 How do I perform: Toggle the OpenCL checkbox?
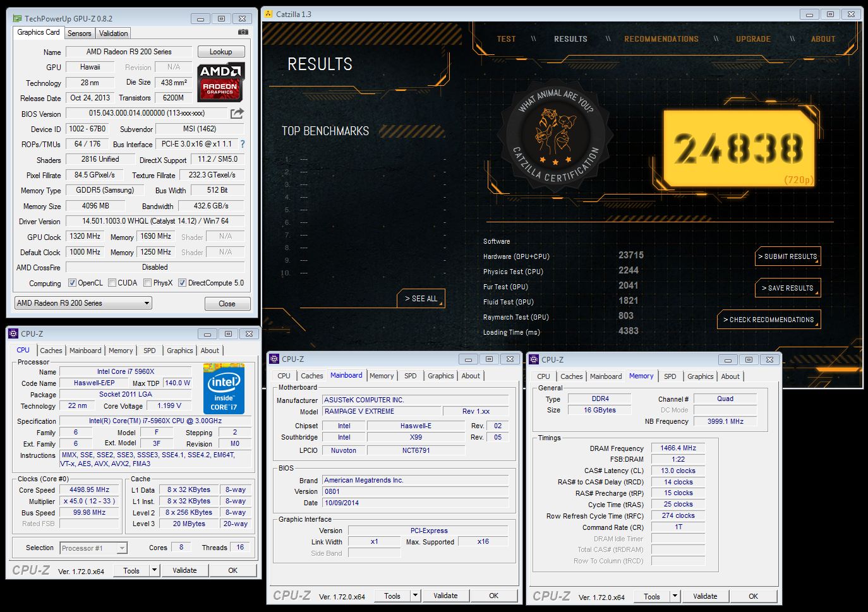72,283
